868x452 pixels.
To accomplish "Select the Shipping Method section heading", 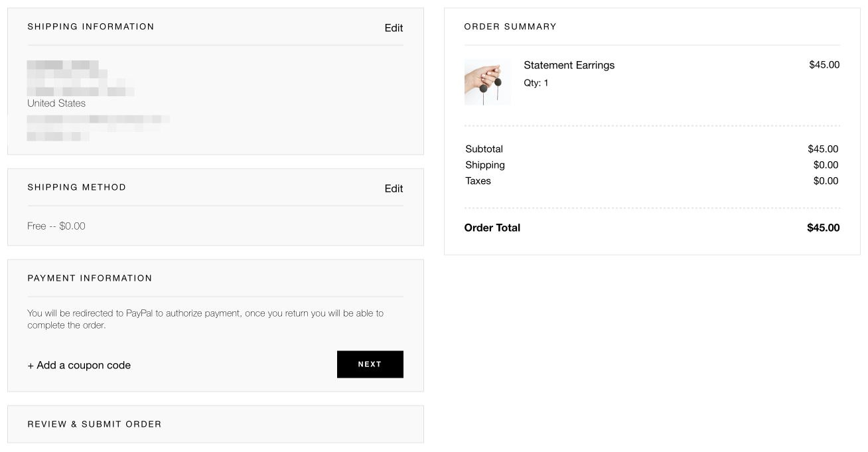I will point(76,187).
